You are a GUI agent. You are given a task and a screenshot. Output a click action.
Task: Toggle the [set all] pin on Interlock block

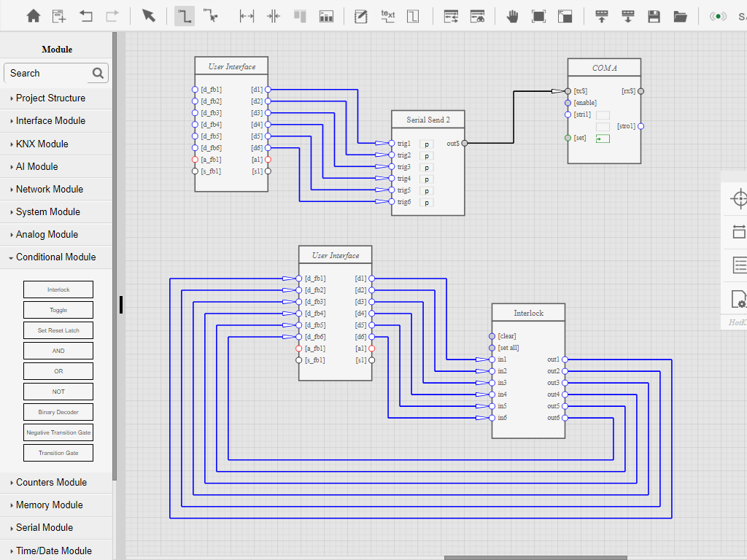coord(492,348)
